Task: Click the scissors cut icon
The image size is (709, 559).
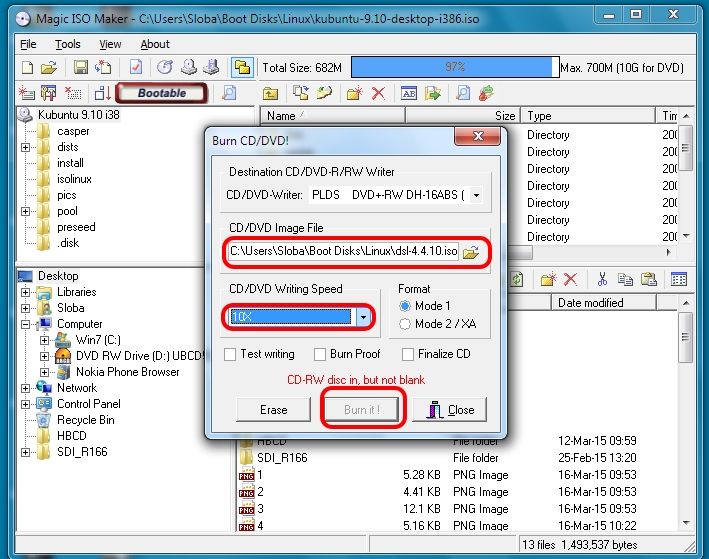Action: point(602,280)
